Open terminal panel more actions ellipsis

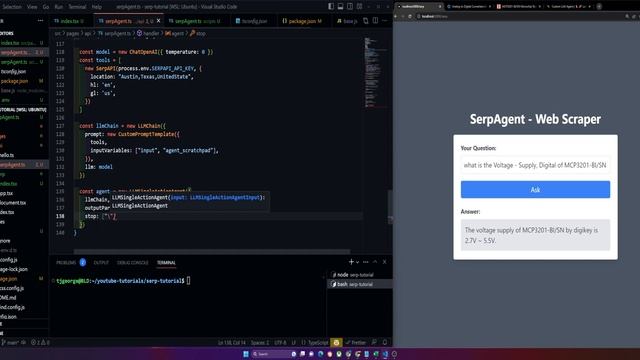pyautogui.click(x=366, y=262)
